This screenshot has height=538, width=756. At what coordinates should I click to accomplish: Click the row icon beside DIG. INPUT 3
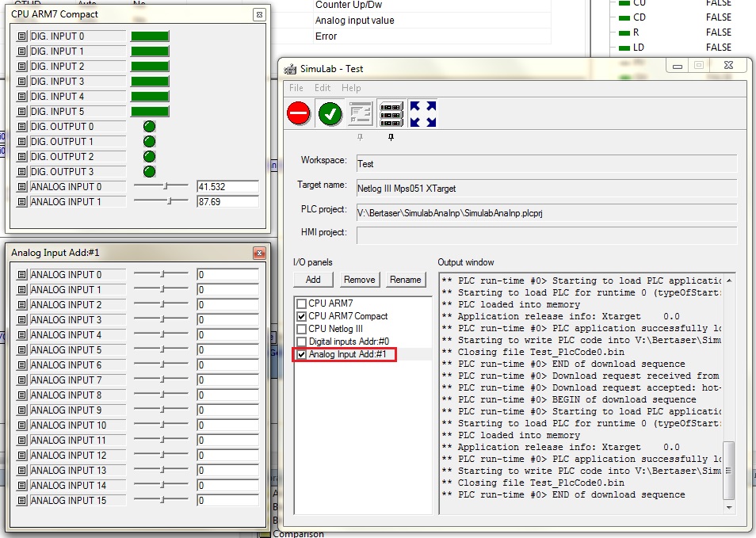pyautogui.click(x=21, y=82)
